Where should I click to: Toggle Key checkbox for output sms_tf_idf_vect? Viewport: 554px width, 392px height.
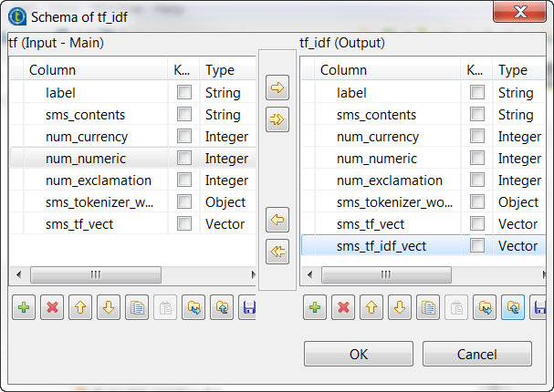point(476,245)
